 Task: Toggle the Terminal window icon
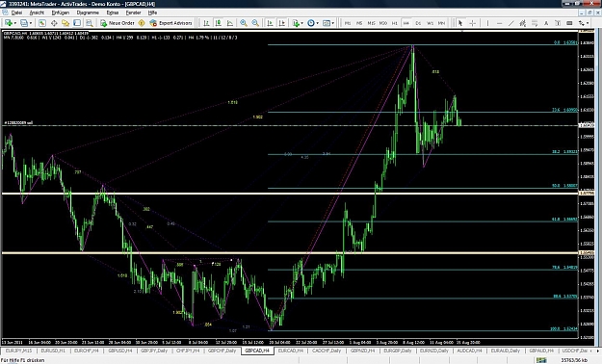point(77,23)
